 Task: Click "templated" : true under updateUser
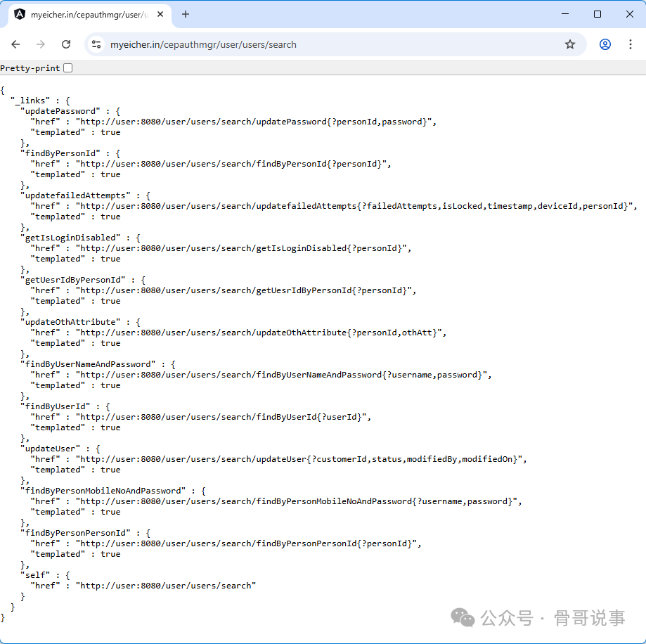click(75, 470)
